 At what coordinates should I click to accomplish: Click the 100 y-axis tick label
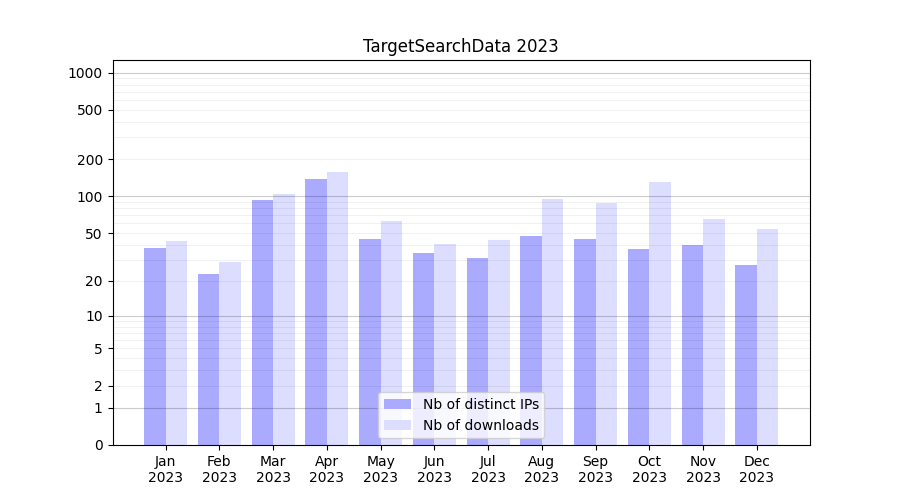click(x=90, y=197)
